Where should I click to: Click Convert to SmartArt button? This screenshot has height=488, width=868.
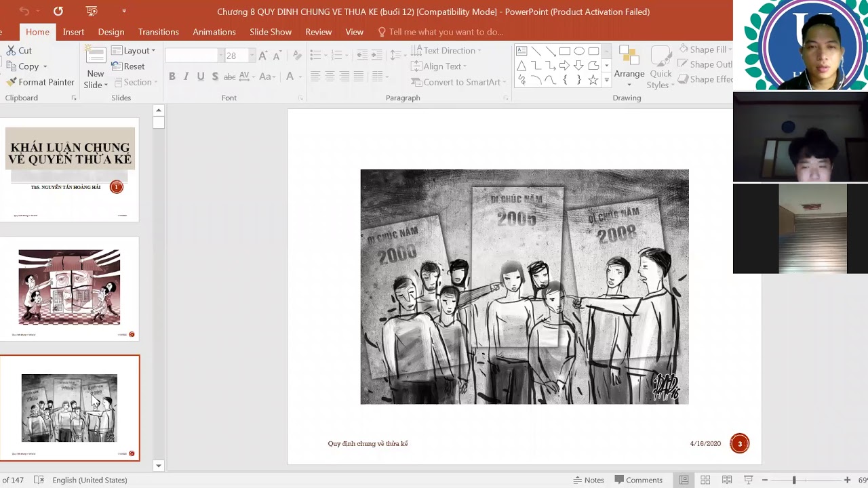[x=458, y=82]
